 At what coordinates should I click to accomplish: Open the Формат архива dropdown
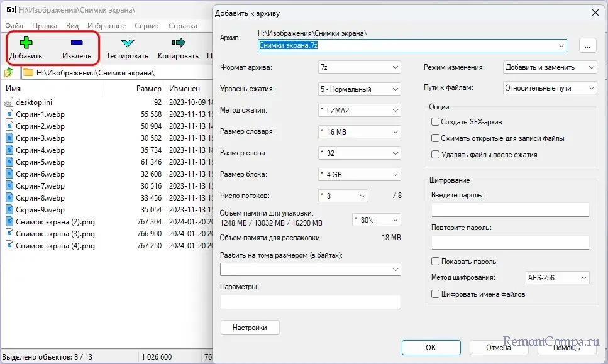(x=359, y=67)
